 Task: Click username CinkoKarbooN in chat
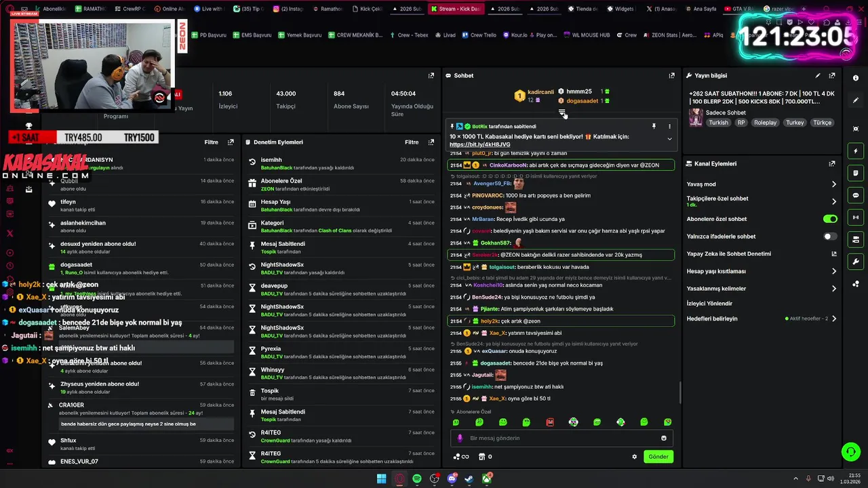[x=508, y=165]
